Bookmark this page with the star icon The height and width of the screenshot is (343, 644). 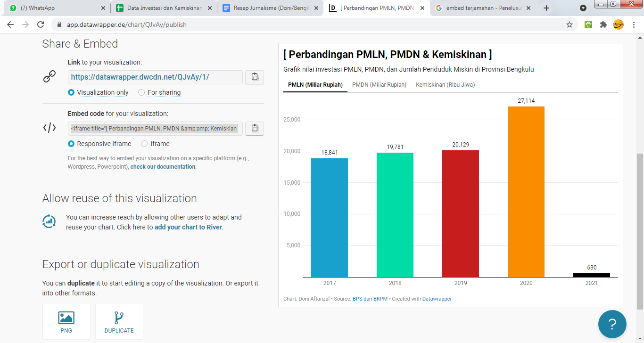tap(570, 24)
